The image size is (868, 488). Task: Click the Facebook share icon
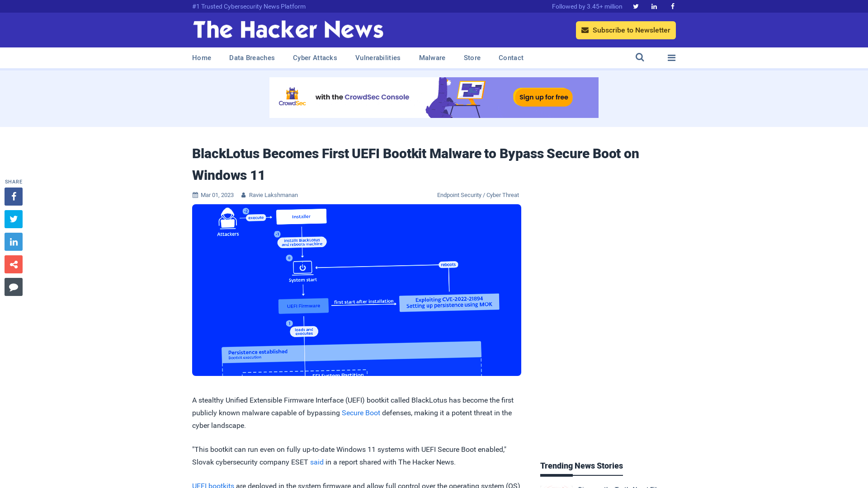click(13, 197)
